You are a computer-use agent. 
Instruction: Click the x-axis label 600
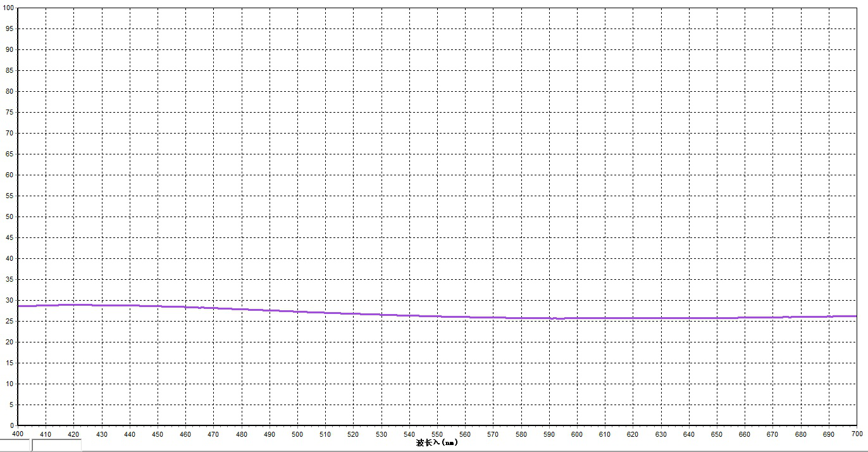577,434
